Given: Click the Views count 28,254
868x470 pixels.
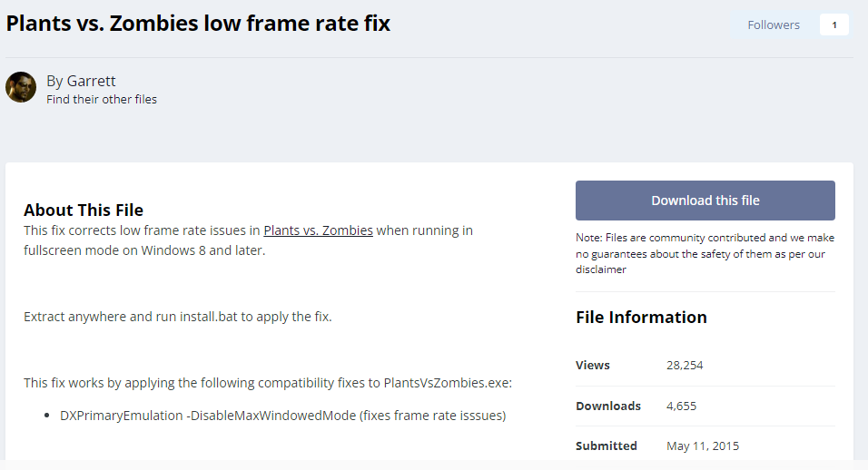Looking at the screenshot, I should point(685,365).
